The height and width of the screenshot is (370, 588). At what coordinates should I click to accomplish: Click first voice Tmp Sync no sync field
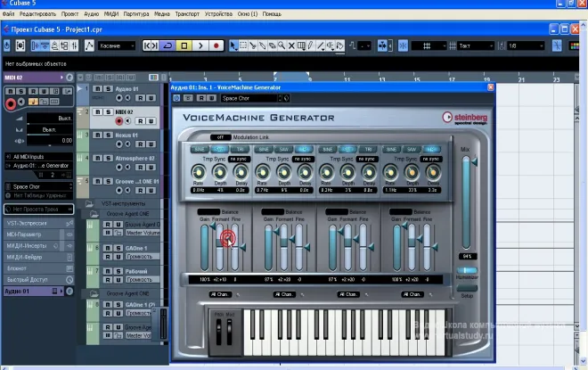[239, 159]
